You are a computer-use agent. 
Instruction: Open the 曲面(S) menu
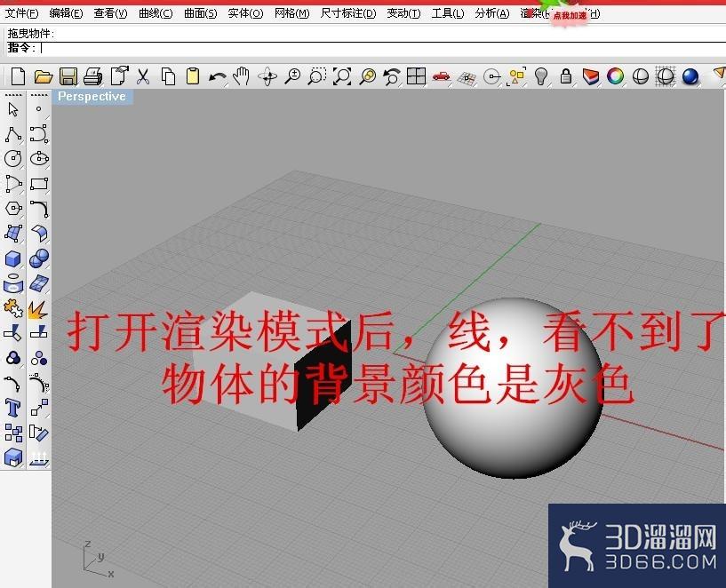coord(200,13)
